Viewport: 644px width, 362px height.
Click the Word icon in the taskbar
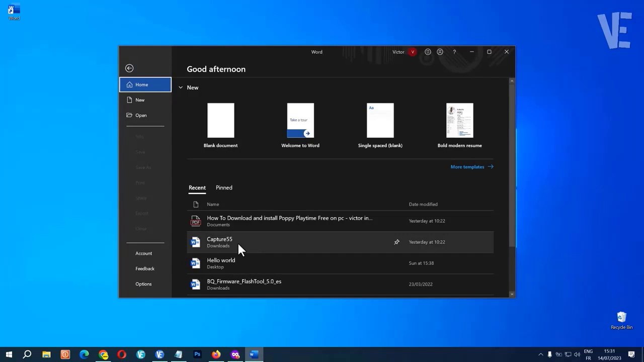click(x=254, y=354)
